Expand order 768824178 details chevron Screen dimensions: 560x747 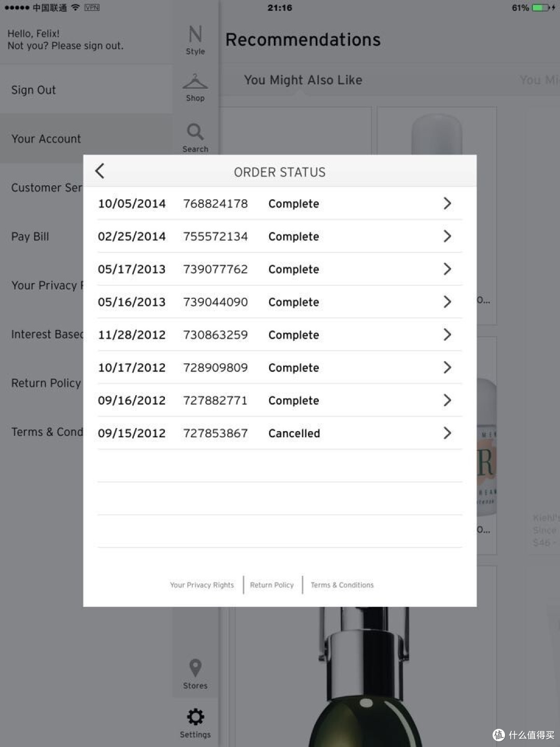coord(447,203)
